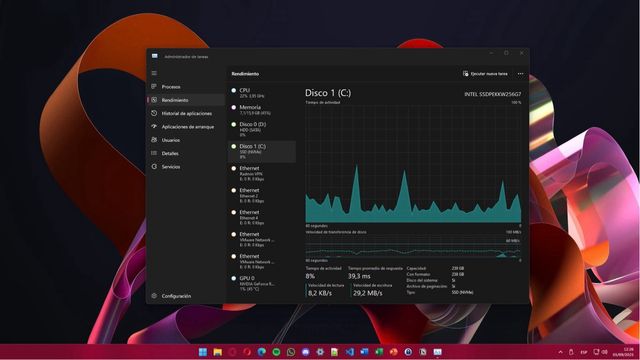Open the three-dot more options menu

click(x=520, y=74)
